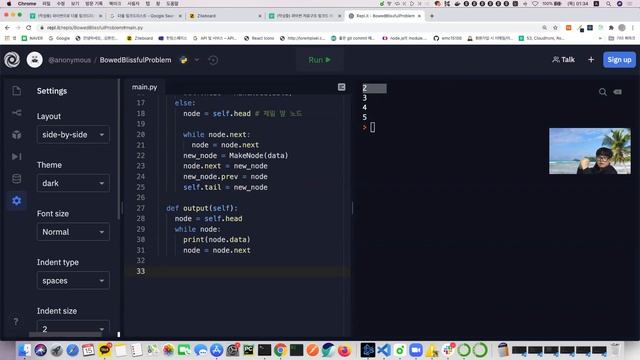Viewport: 640px width, 360px height.
Task: Go back with Chrome back arrow
Action: (x=7, y=28)
